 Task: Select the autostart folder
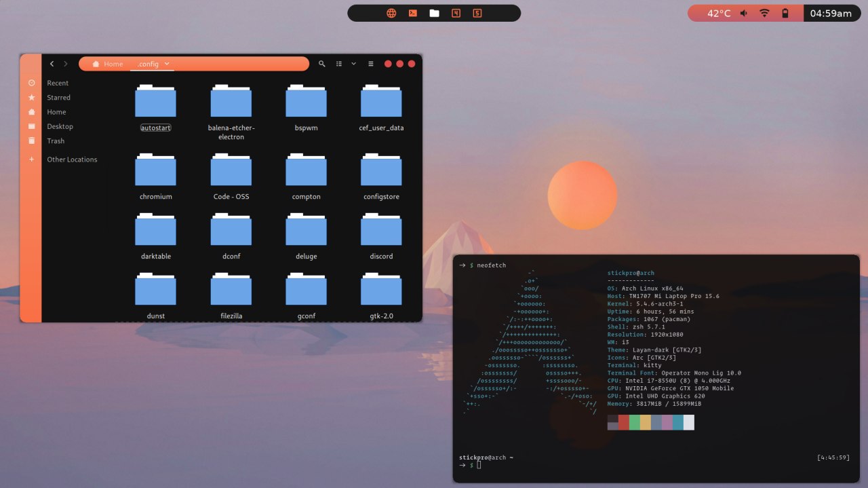[155, 107]
